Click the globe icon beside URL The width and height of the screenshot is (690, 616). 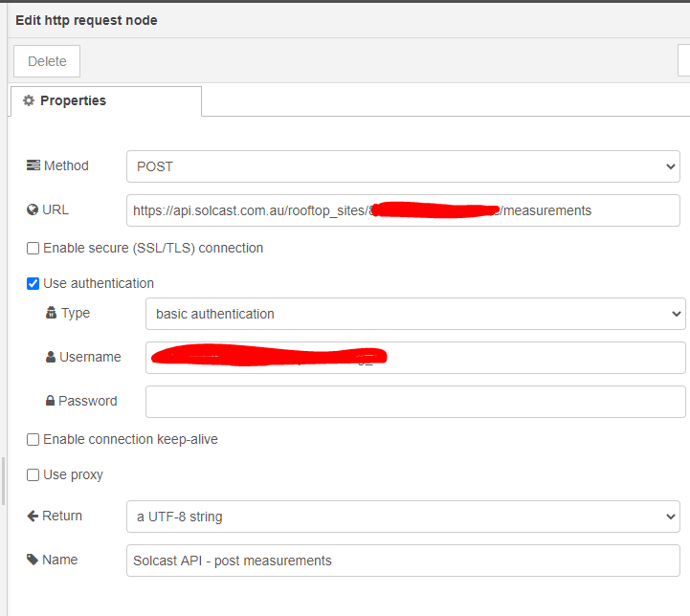click(33, 209)
